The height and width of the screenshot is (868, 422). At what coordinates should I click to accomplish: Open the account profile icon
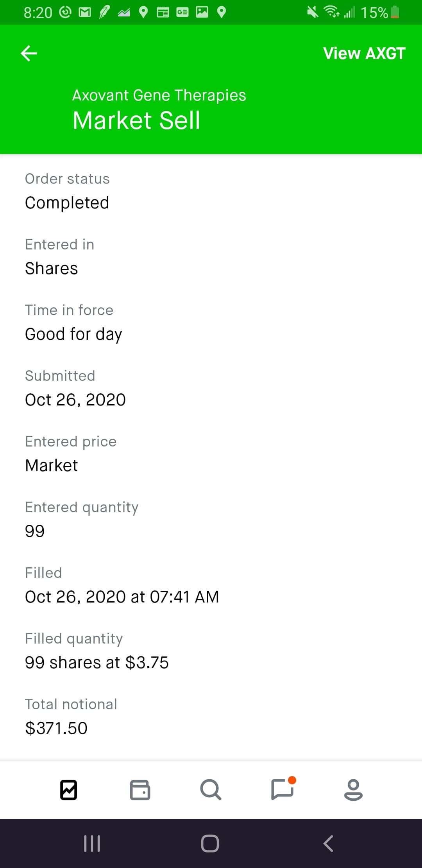pyautogui.click(x=353, y=790)
